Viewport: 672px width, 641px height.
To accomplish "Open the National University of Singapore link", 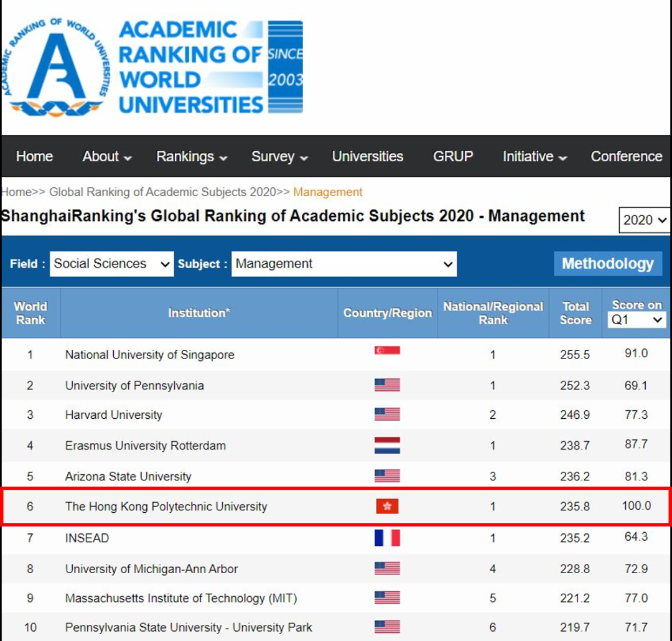I will pos(149,355).
